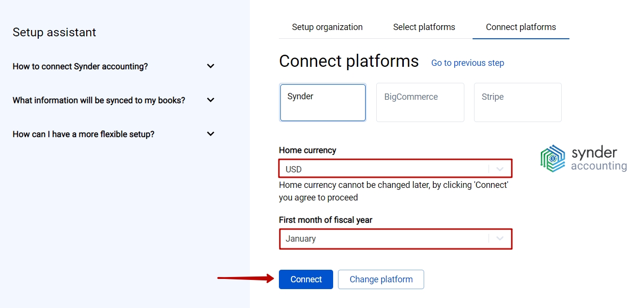The height and width of the screenshot is (308, 644).
Task: Click the Synder accounting logo icon
Action: 553,158
